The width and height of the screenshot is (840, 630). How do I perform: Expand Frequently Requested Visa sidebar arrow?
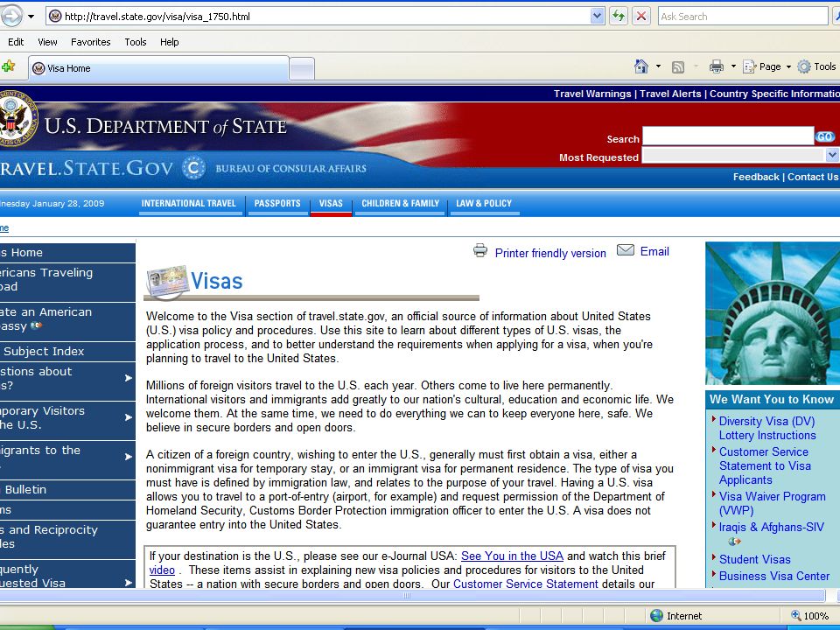[x=128, y=583]
